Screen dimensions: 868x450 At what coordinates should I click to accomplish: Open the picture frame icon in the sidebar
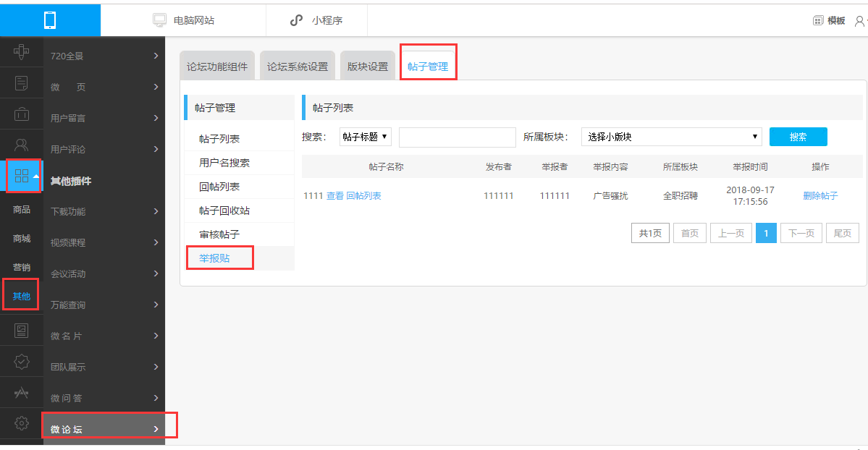[x=21, y=331]
